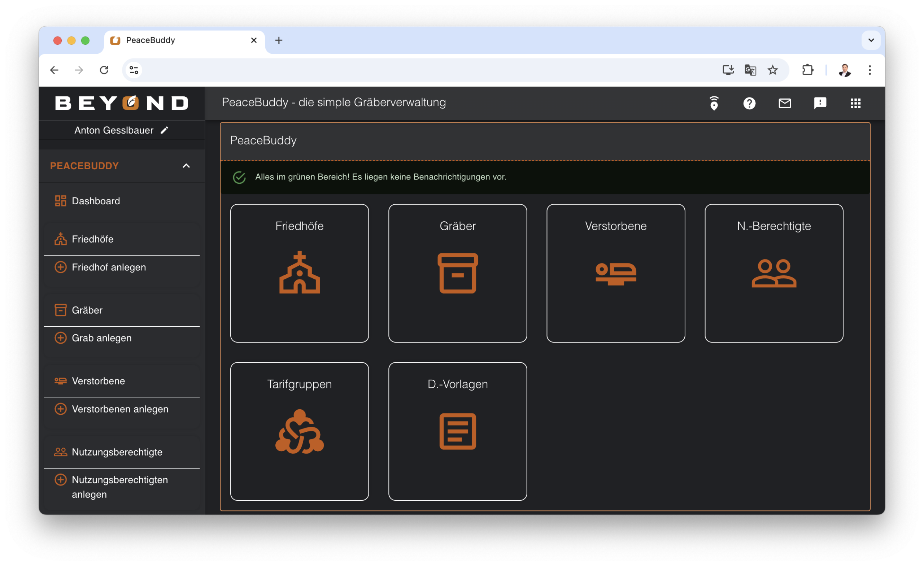Open the Tarifgruppen tile
This screenshot has height=566, width=924.
point(299,431)
